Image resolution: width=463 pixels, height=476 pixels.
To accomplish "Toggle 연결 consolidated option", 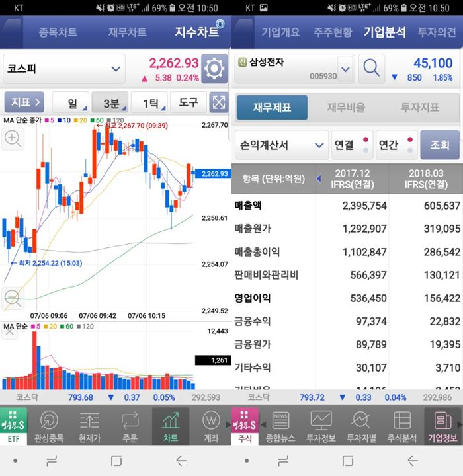I will pyautogui.click(x=352, y=145).
